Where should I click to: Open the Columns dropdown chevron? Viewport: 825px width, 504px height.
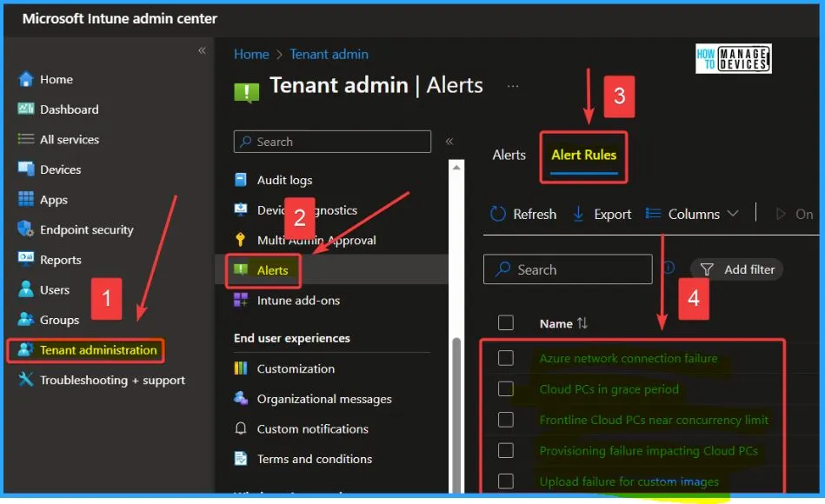pos(733,214)
